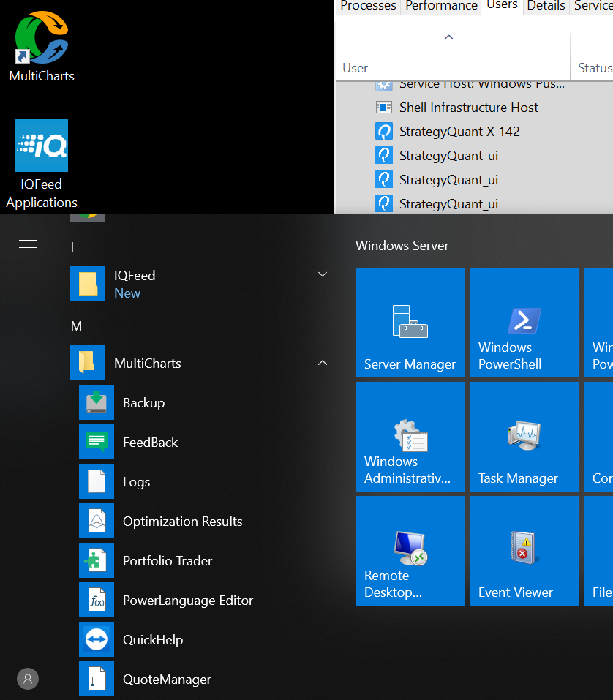Open the MultiCharts desktop shortcut icon
This screenshot has width=613, height=700.
(42, 37)
